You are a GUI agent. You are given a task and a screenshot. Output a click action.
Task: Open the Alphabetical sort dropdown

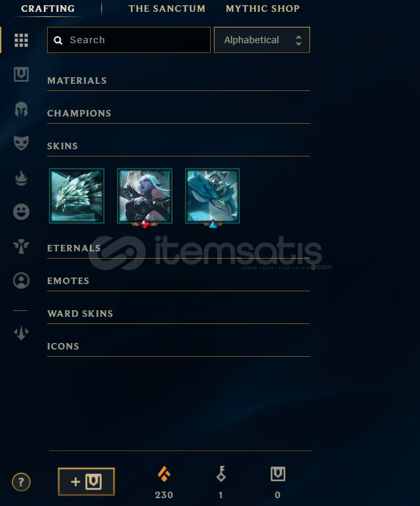(262, 40)
